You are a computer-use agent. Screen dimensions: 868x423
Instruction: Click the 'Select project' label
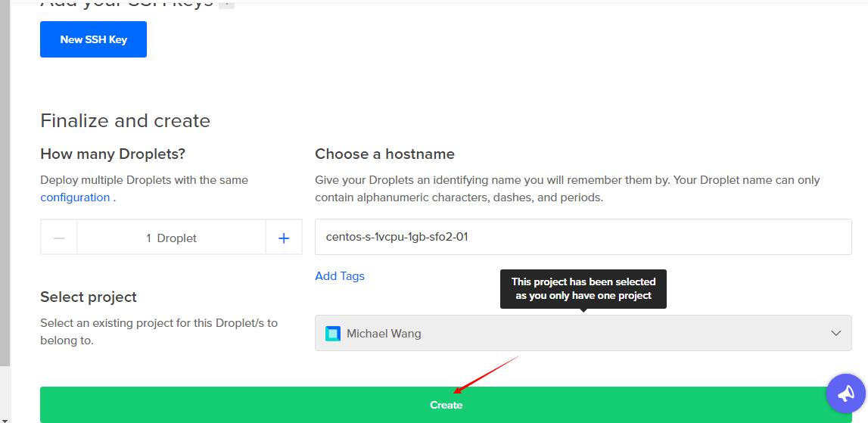point(89,297)
